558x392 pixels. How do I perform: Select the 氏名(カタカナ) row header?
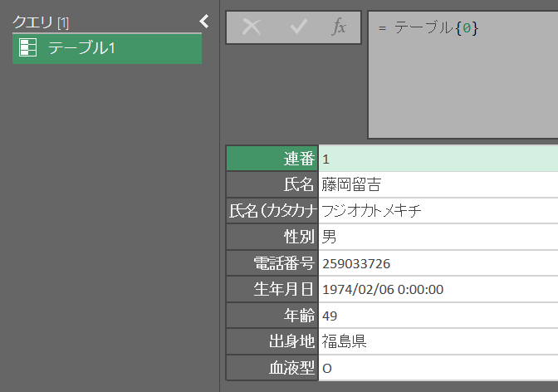tap(272, 211)
